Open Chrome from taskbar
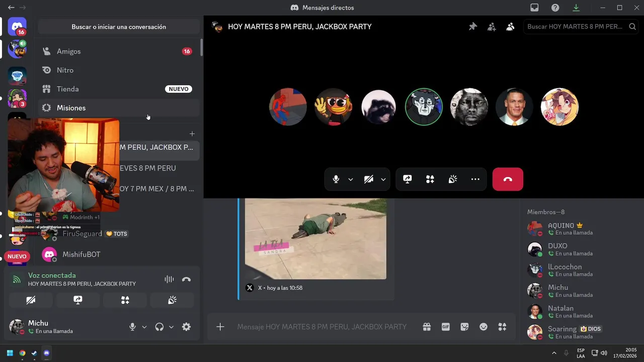The image size is (644, 362). tap(22, 353)
